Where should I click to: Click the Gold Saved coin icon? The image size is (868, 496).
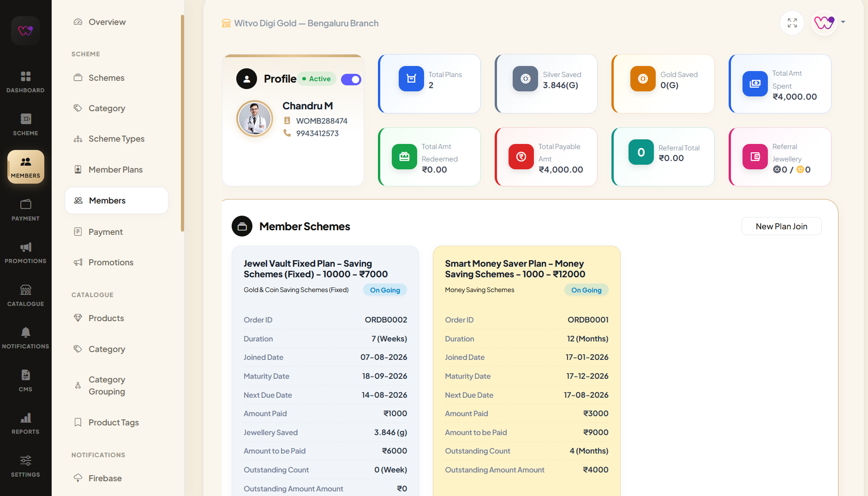643,78
